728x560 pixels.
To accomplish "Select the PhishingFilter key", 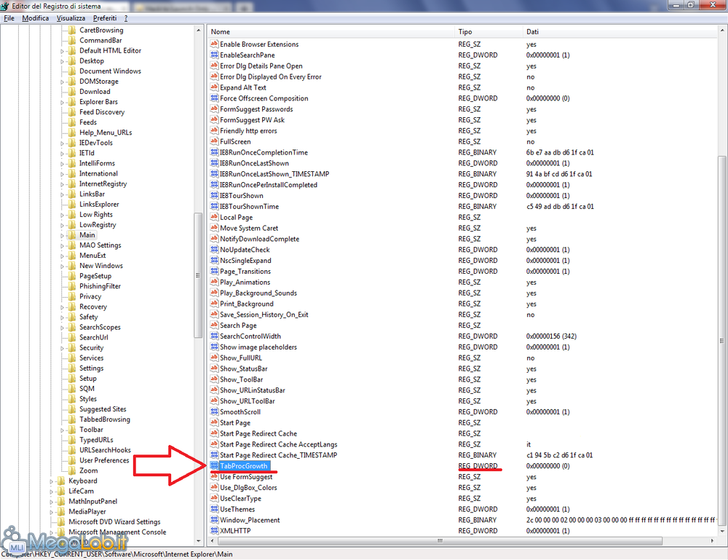I will point(100,286).
